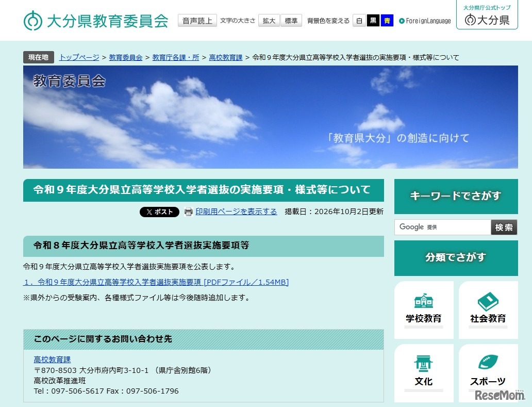This screenshot has height=407, width=532.
Task: Open the 高校教育課 breadcrumb link
Action: 226,57
